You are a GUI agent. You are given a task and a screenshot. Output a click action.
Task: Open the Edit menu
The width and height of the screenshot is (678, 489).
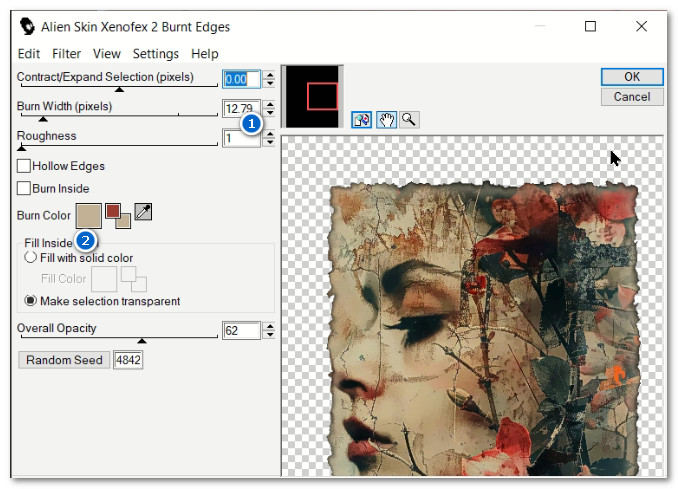click(x=29, y=54)
